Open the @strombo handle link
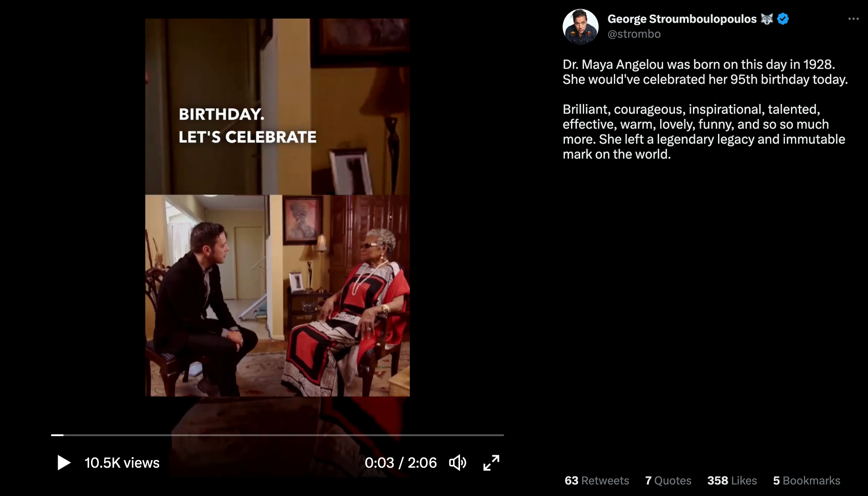868x496 pixels. coord(634,34)
